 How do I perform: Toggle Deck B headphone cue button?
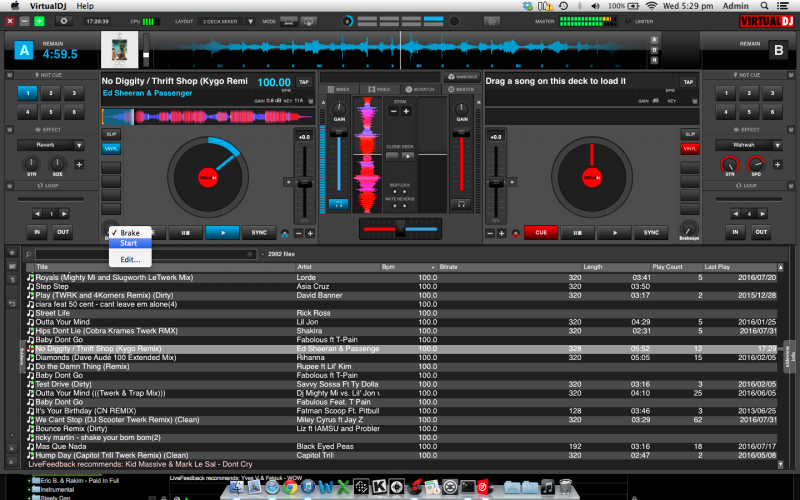[461, 205]
